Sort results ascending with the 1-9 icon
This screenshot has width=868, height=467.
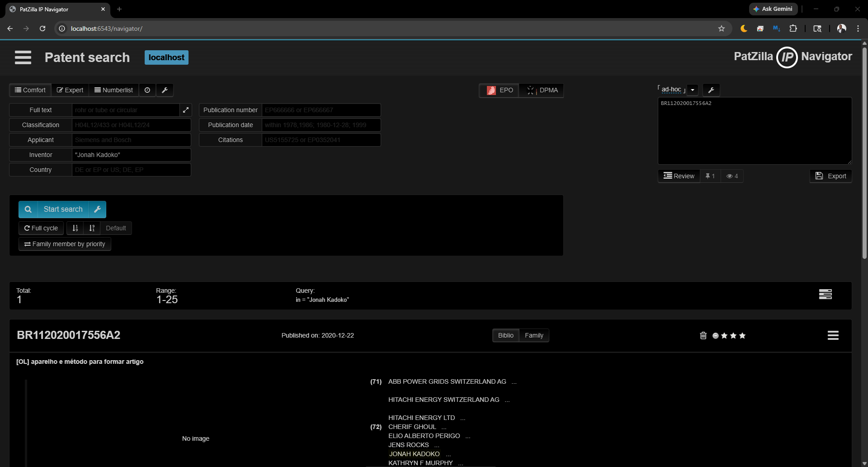75,228
